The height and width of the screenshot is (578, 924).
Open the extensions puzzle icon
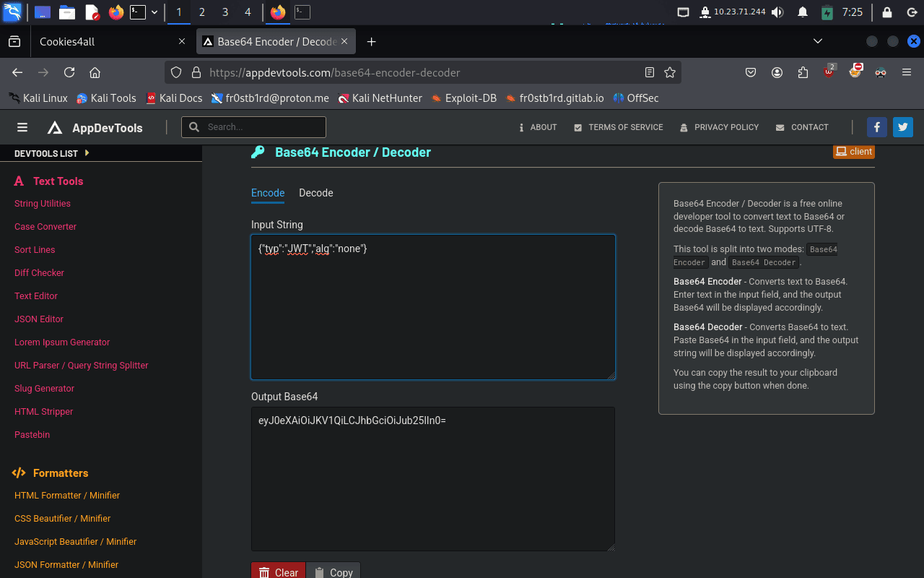point(803,72)
